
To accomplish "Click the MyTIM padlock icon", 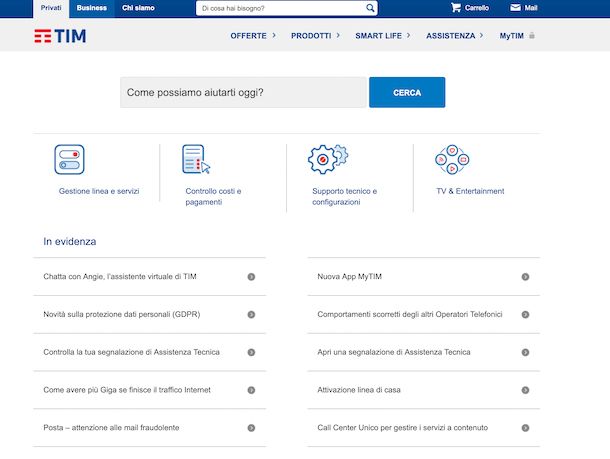I will pos(532,35).
